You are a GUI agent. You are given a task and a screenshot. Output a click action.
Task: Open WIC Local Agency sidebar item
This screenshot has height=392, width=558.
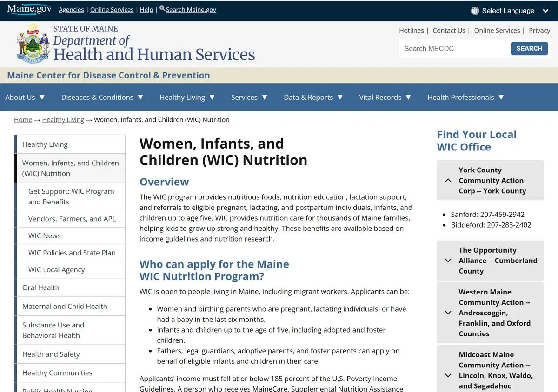tap(70, 270)
